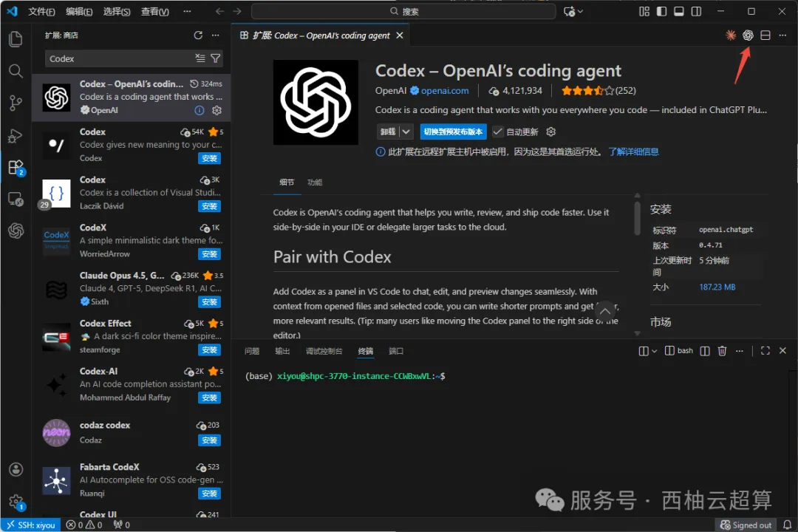Screen dimensions: 798x532
Task: Install the Codex Effect extension
Action: pos(209,349)
